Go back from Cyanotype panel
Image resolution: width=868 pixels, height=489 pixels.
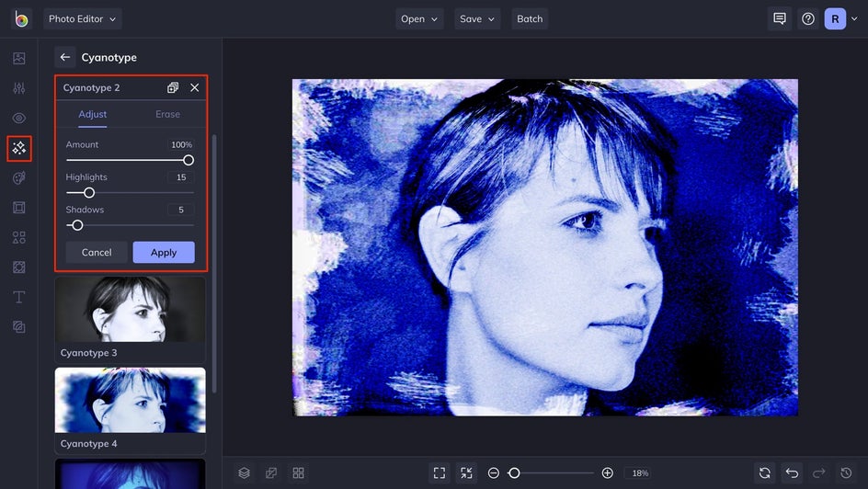(x=64, y=57)
